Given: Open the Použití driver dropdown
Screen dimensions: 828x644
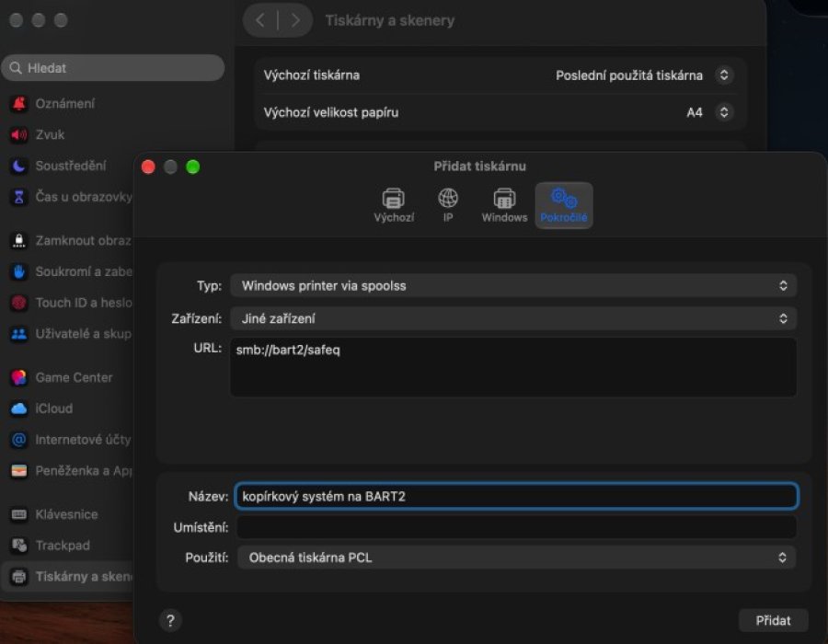Looking at the screenshot, I should 516,558.
